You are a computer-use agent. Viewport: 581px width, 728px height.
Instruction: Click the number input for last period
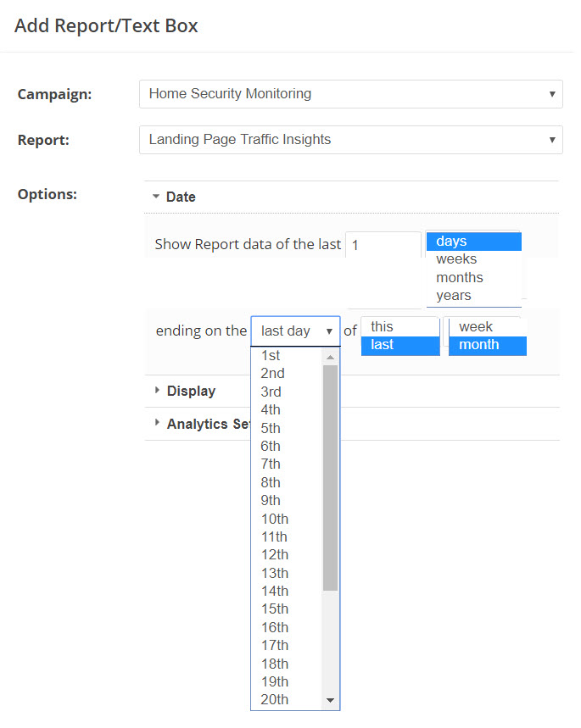(383, 245)
